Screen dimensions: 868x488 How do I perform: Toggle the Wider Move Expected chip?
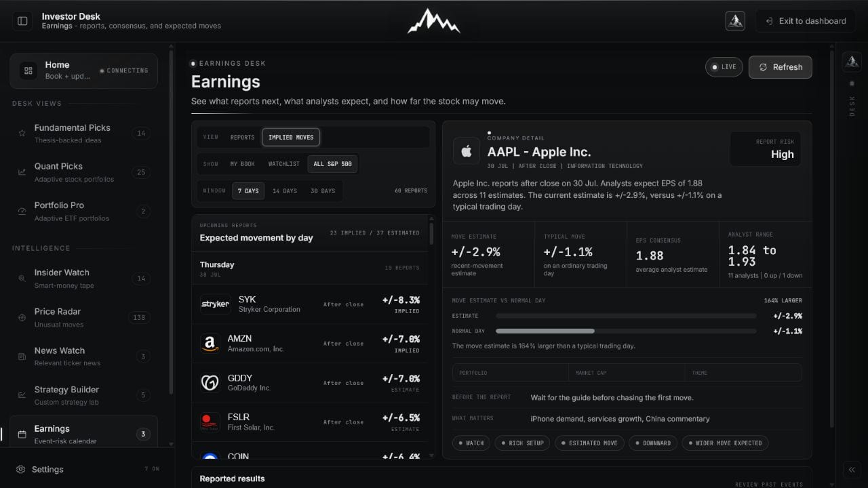pos(725,443)
